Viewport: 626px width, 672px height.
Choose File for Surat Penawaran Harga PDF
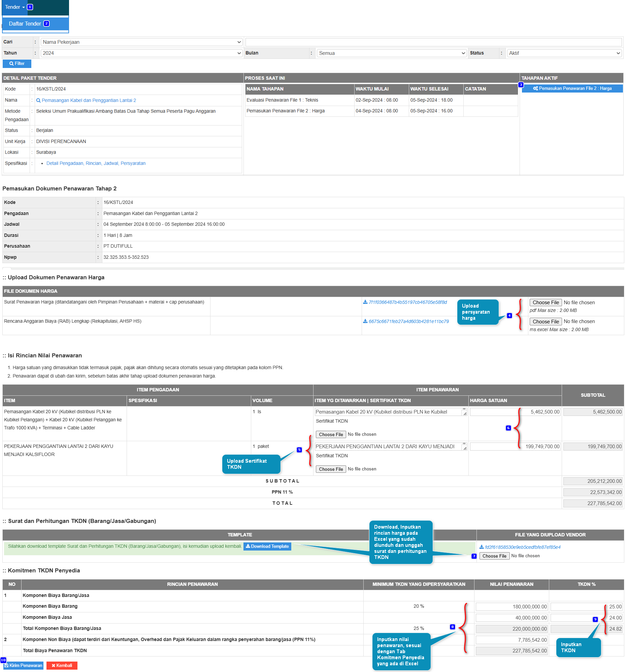[546, 303]
